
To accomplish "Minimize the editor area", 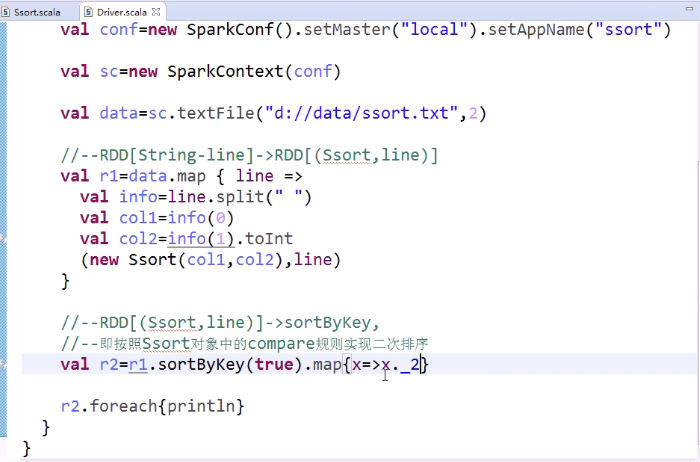I will point(689,8).
